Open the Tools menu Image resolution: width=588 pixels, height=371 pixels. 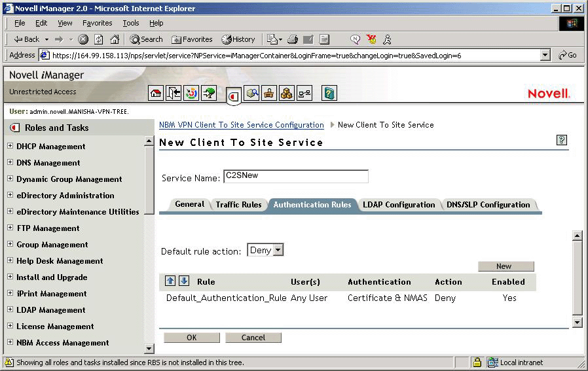131,24
